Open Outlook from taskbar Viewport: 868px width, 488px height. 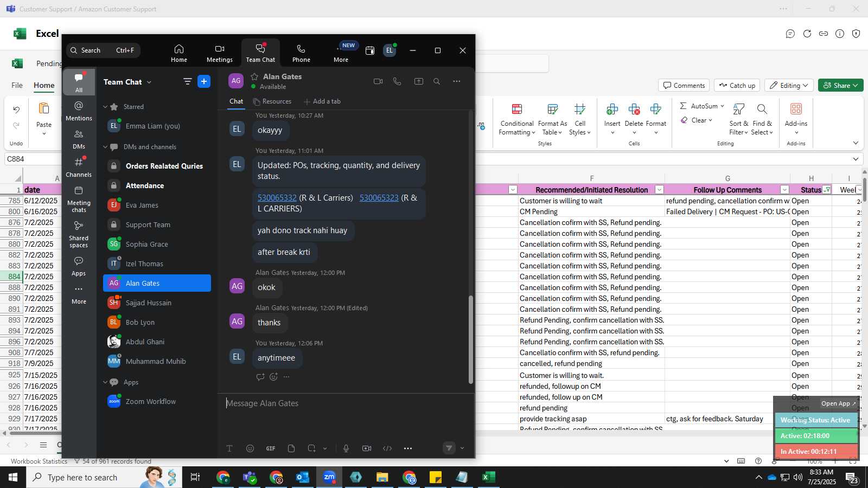[x=303, y=477]
